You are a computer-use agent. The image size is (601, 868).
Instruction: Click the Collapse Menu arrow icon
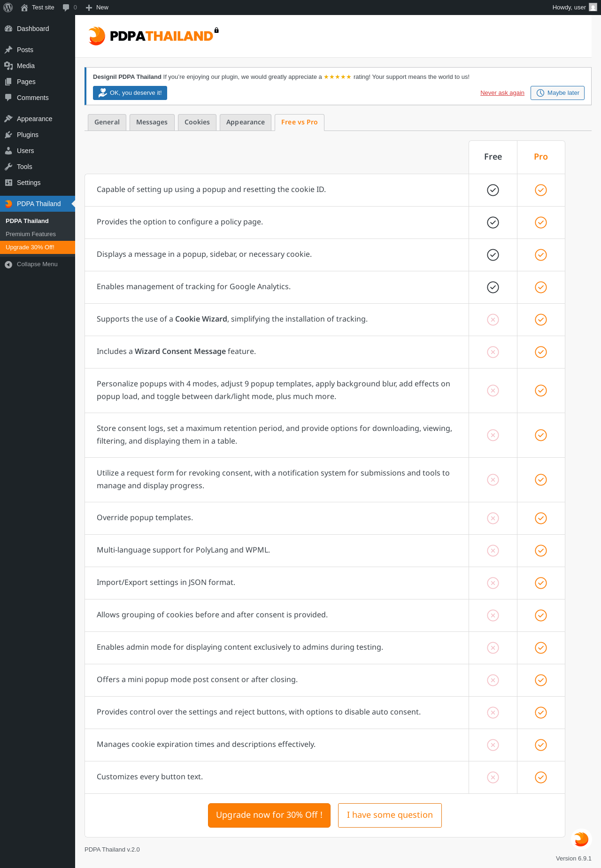8,264
